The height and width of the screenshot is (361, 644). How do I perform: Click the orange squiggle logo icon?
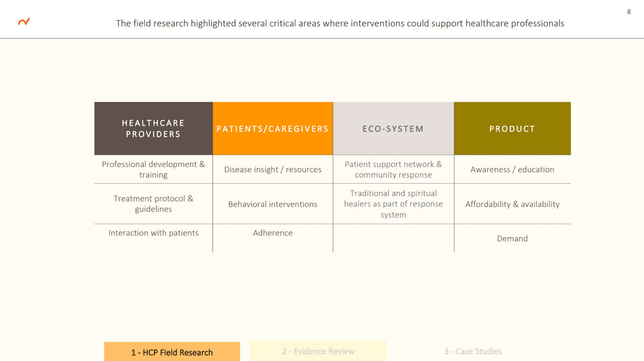(24, 22)
